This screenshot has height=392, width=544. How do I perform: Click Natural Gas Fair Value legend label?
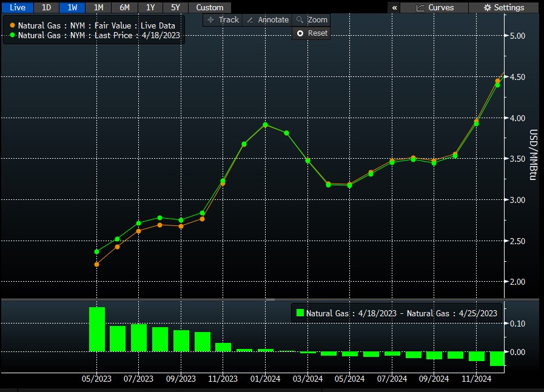pos(96,26)
